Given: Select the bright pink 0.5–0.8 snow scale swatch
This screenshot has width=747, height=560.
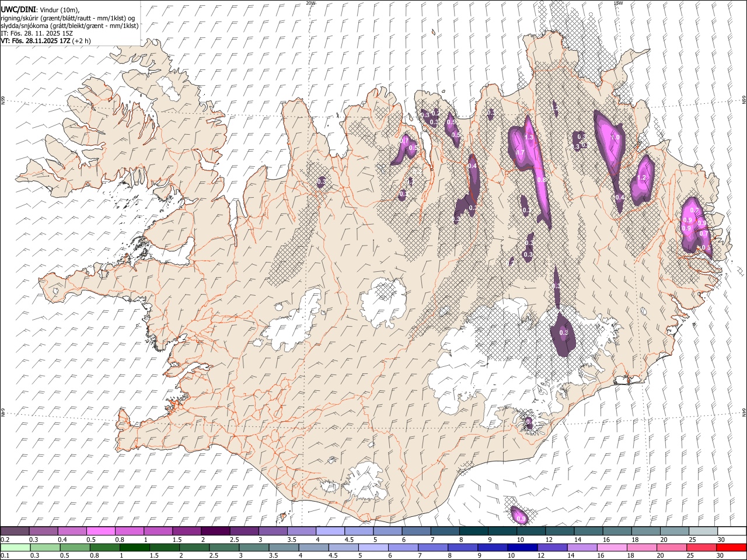Looking at the screenshot, I should (x=101, y=531).
